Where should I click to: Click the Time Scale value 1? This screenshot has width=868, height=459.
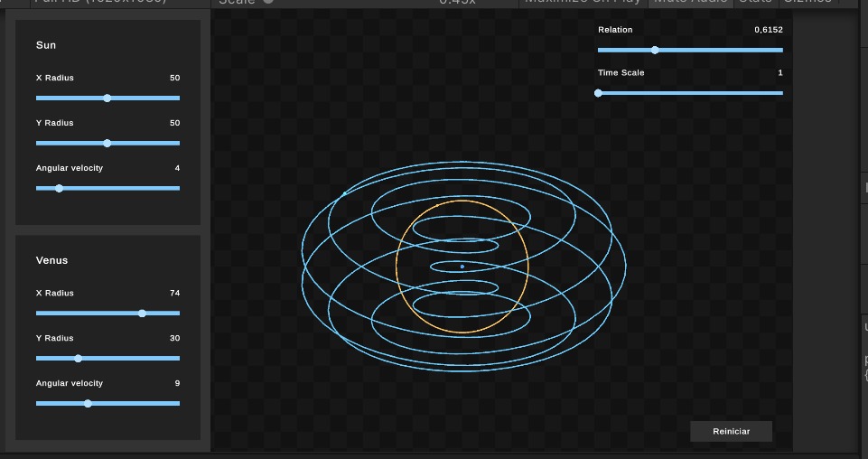780,73
